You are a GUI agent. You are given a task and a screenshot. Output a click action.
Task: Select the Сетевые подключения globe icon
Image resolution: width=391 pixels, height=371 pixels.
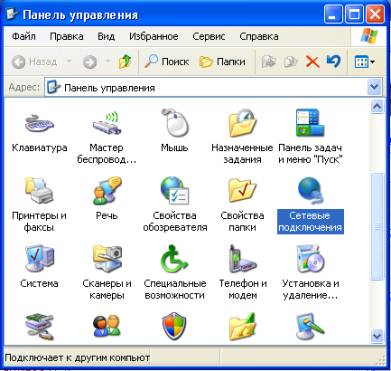pos(310,190)
